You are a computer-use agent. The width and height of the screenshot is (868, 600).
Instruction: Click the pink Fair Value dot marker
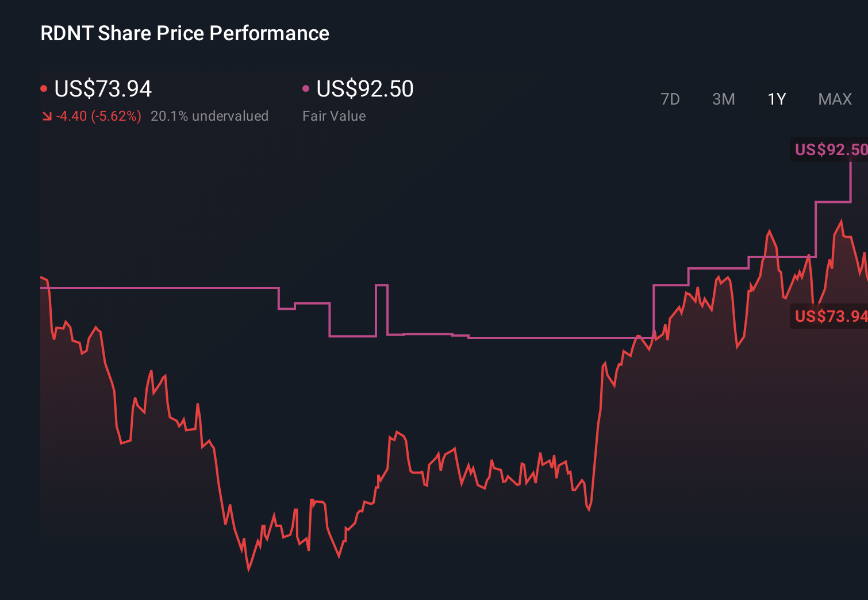coord(306,88)
